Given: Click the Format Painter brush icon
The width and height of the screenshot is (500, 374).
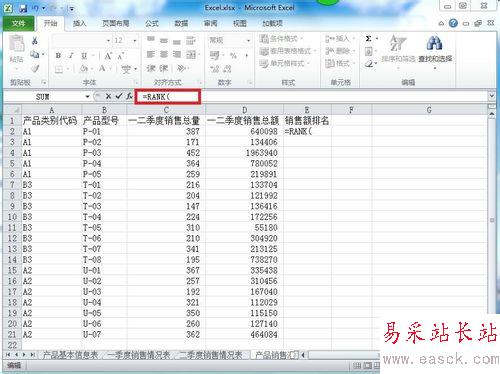Looking at the screenshot, I should pos(35,68).
